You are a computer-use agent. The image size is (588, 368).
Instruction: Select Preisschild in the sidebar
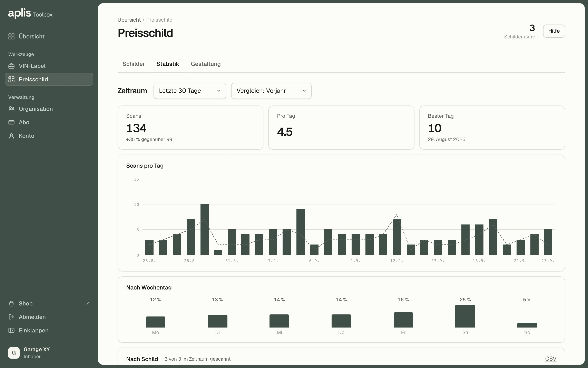coord(49,79)
